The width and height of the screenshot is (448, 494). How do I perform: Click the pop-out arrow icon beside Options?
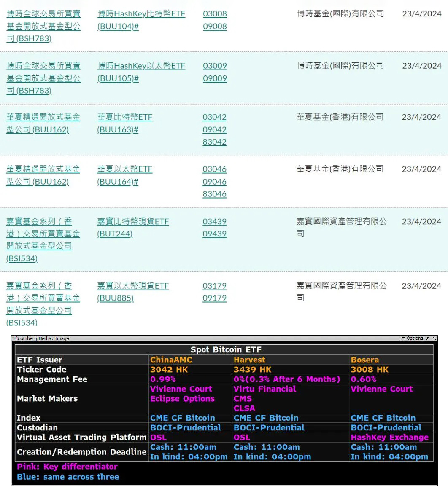[x=428, y=338]
